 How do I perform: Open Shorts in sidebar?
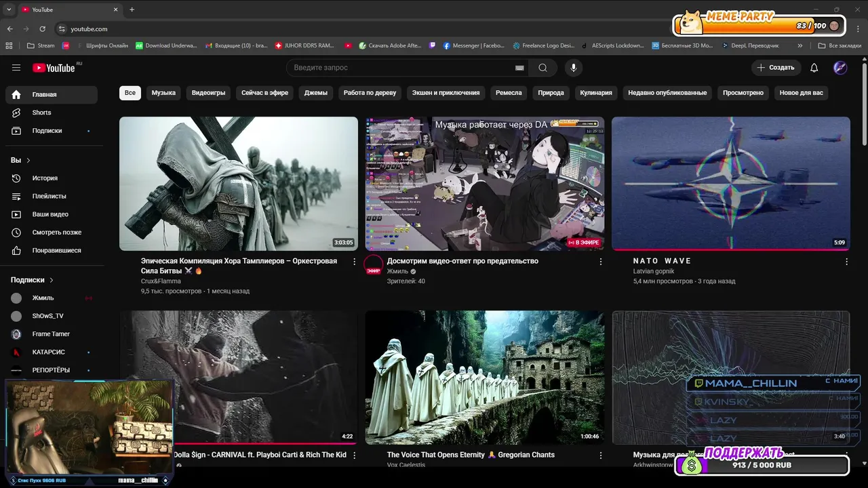click(x=52, y=113)
